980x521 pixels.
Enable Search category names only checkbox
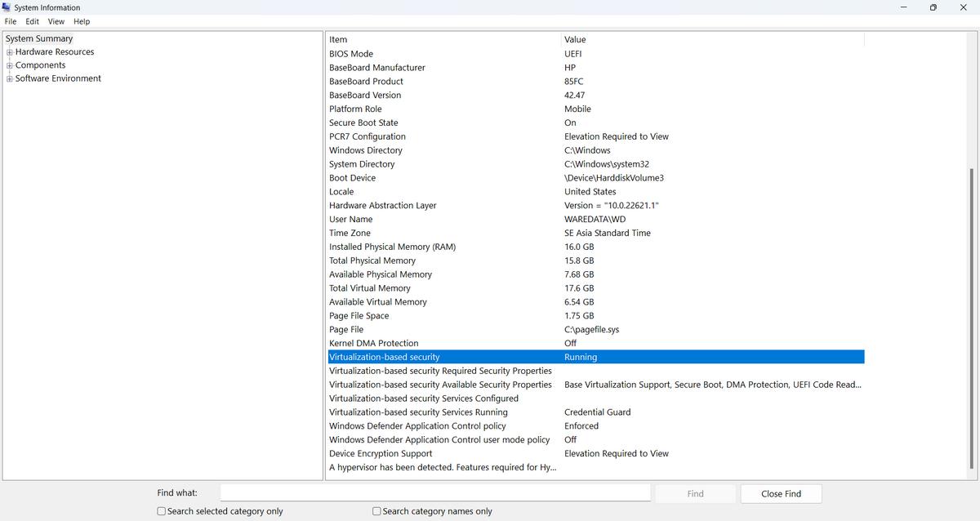coord(376,511)
